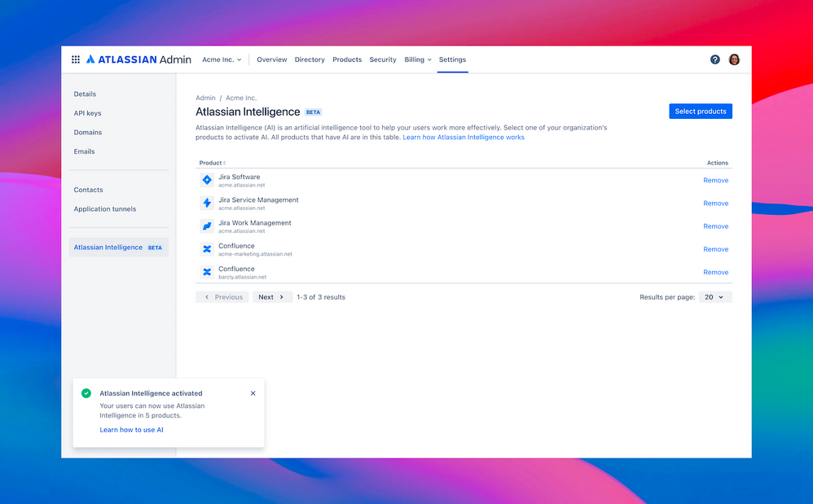Click the Jira Service Management icon
813x504 pixels.
[x=207, y=203]
